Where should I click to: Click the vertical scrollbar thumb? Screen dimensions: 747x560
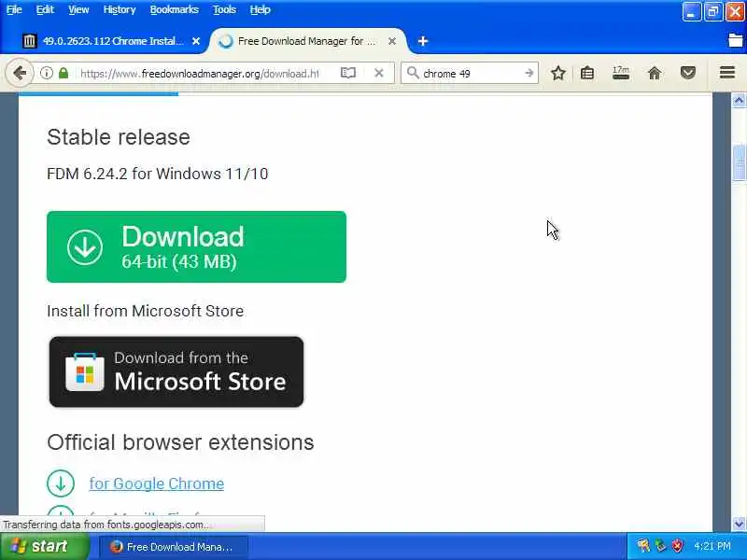739,162
